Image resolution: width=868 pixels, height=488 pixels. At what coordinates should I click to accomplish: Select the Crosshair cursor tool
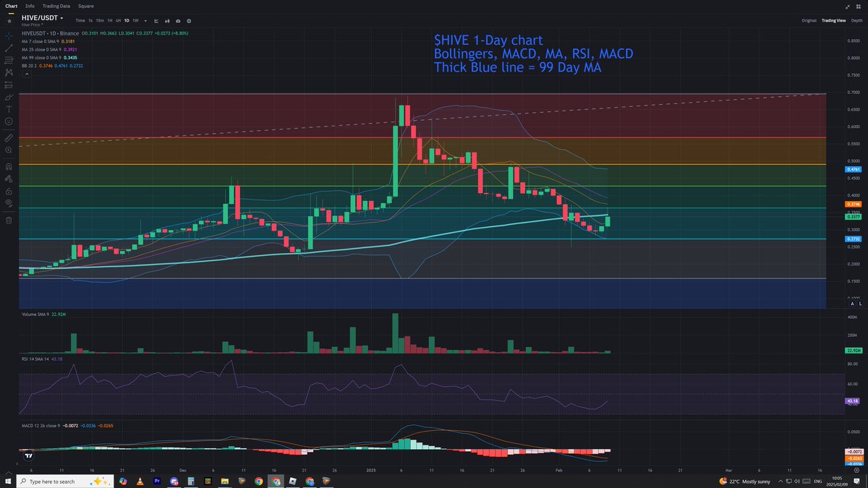coord(9,37)
